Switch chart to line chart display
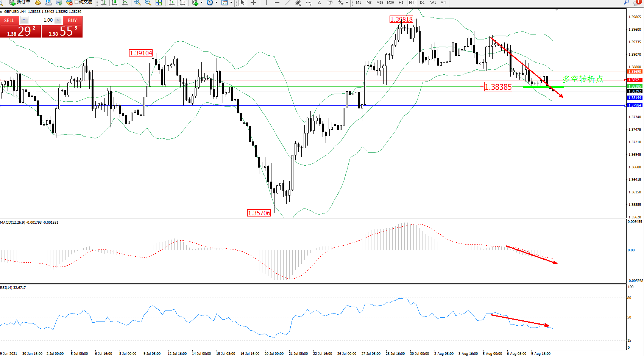 pyautogui.click(x=125, y=3)
